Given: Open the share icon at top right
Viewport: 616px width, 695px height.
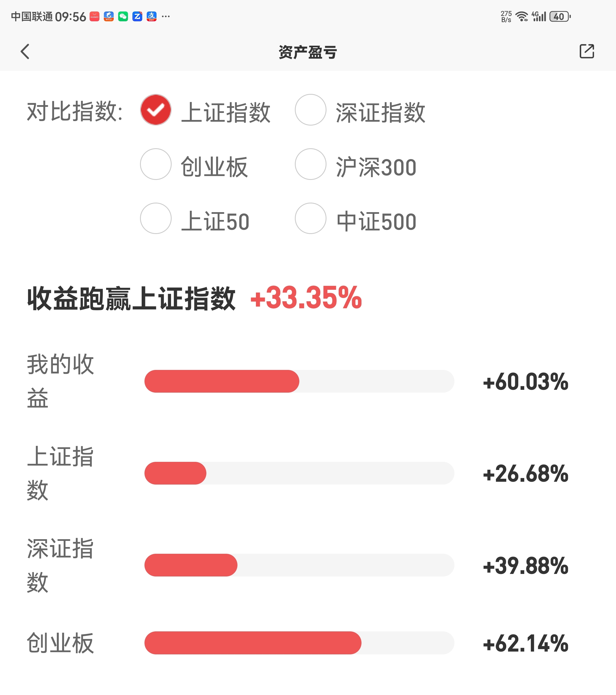Looking at the screenshot, I should point(586,51).
